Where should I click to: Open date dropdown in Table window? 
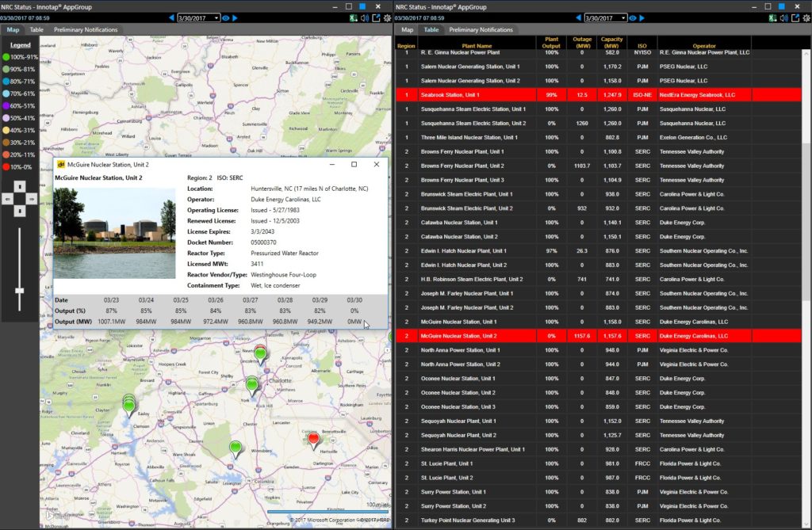[623, 17]
